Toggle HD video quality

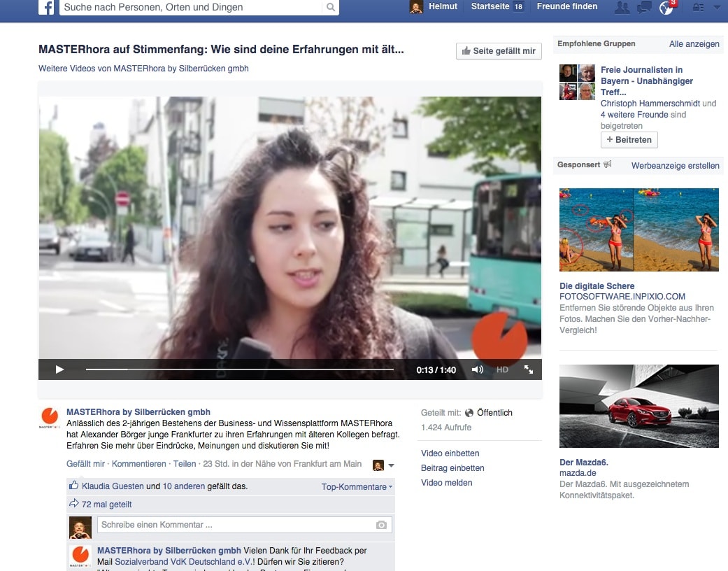pos(502,369)
